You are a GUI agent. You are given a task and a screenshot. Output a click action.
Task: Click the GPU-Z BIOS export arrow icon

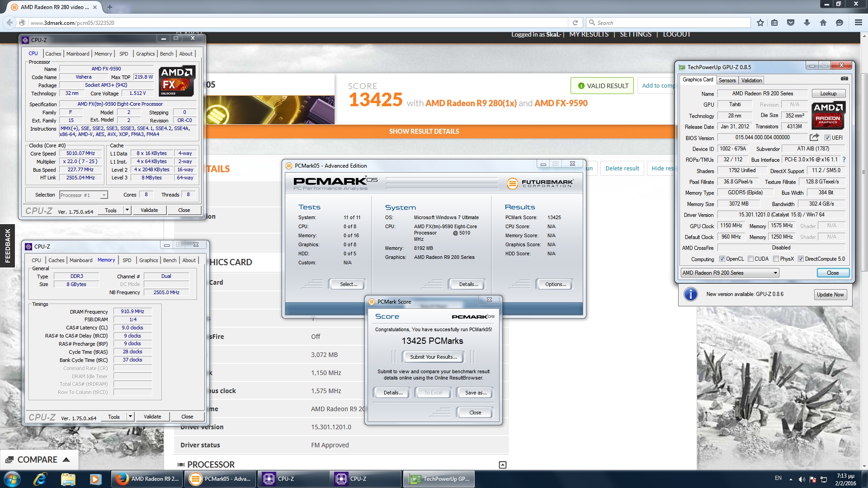(814, 137)
